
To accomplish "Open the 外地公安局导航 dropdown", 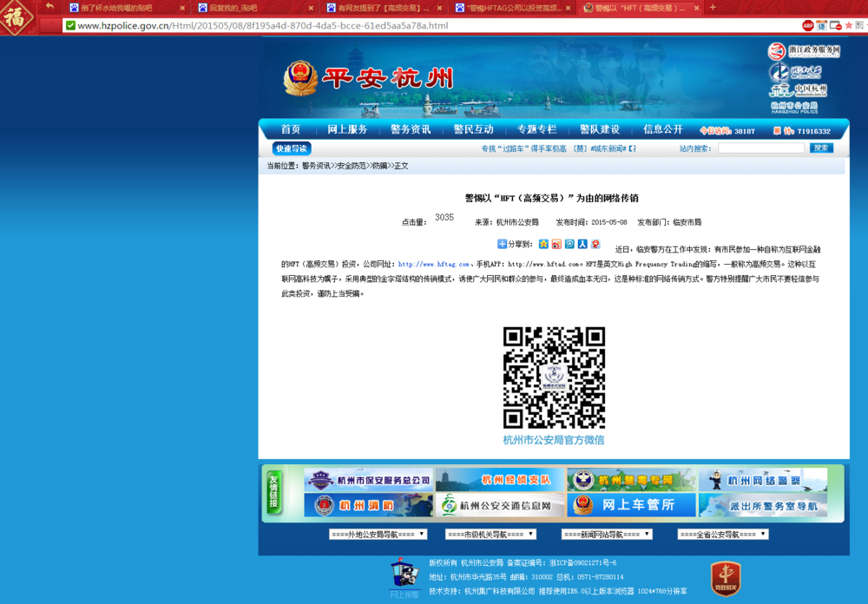I will [x=378, y=534].
